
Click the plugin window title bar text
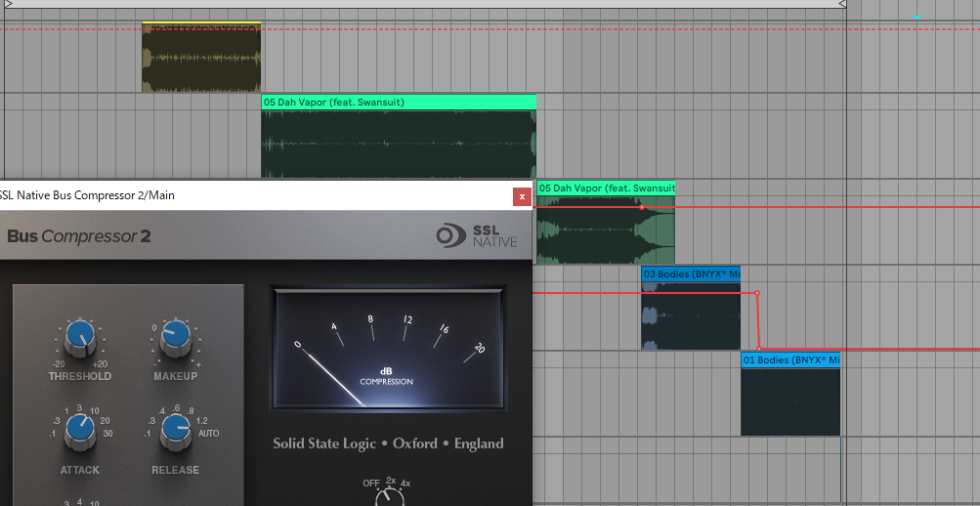tap(87, 195)
